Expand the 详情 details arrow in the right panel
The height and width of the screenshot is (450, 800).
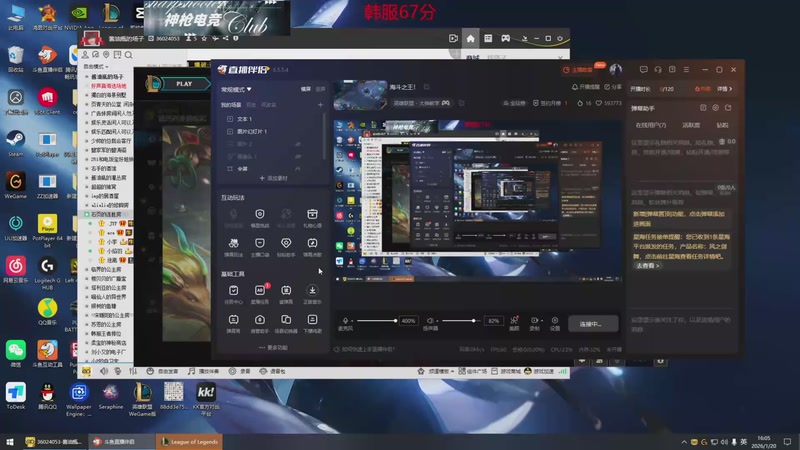(x=724, y=89)
